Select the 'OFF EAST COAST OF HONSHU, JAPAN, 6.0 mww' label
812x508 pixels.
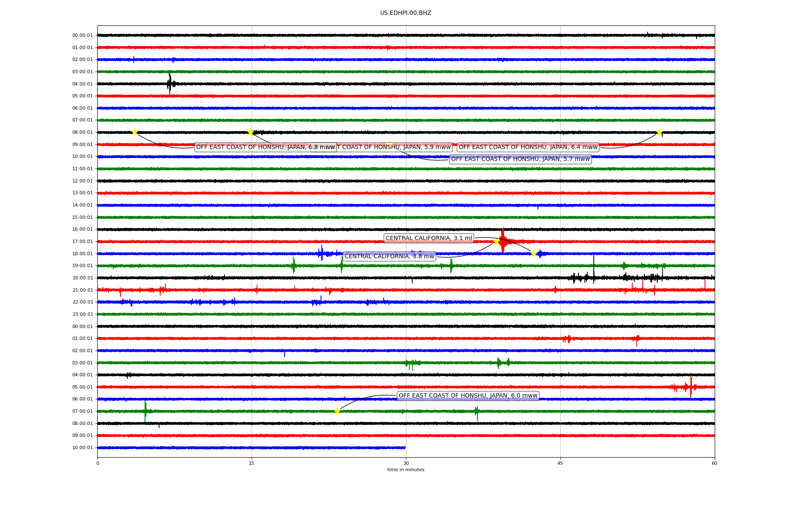[468, 396]
